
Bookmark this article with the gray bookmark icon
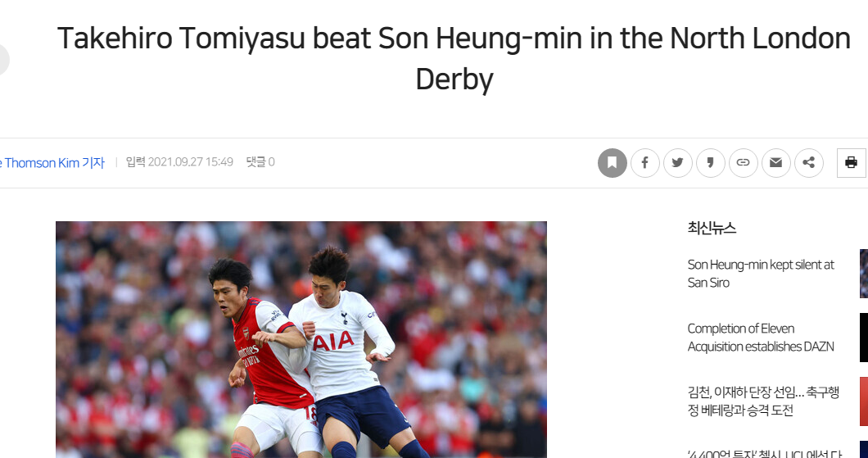(613, 163)
